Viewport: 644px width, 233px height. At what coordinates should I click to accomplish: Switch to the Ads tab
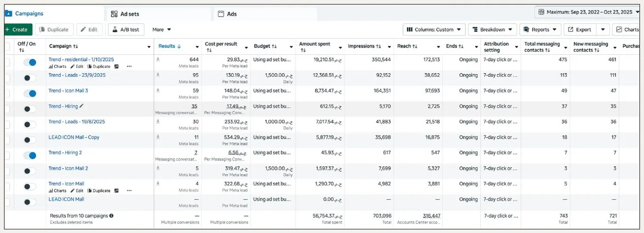click(266, 14)
